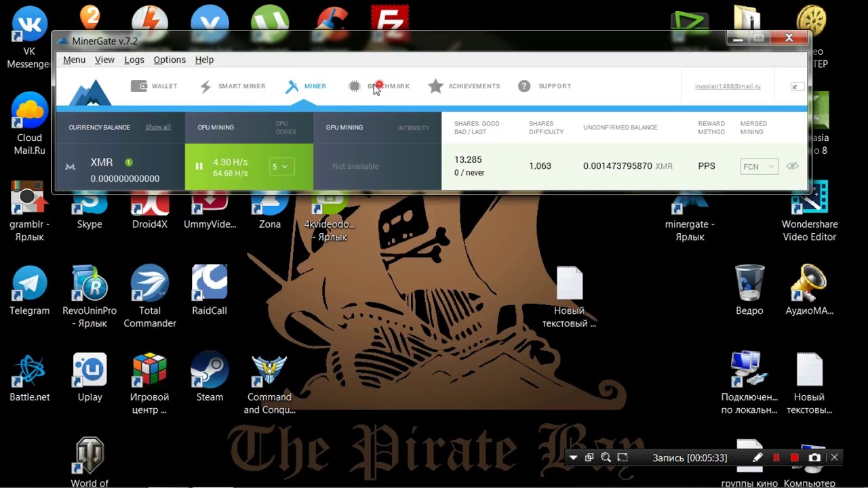Open the View menu

tap(104, 60)
